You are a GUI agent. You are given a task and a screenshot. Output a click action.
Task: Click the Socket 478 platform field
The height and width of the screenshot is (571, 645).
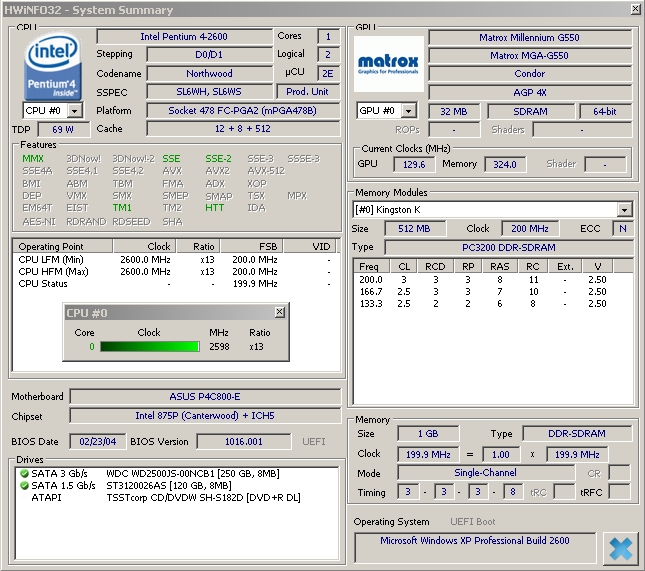[243, 111]
